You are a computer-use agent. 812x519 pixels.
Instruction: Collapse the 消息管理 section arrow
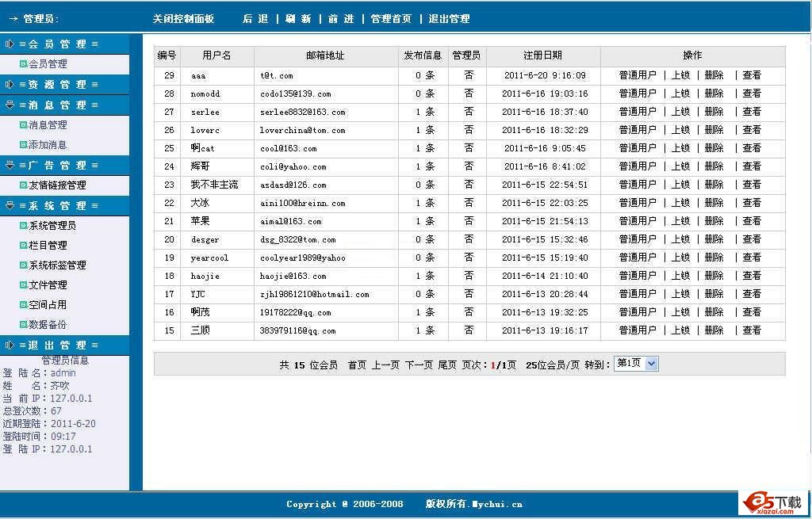10,105
